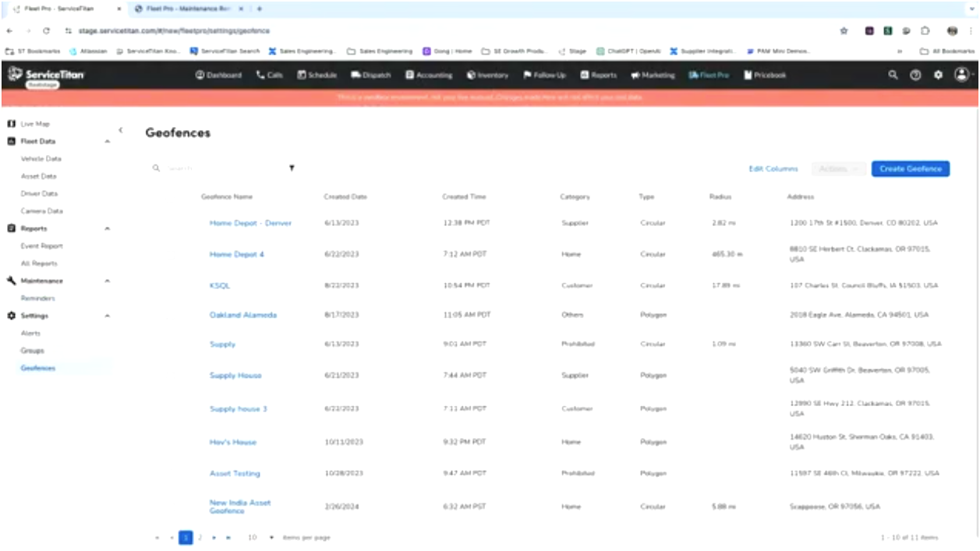The width and height of the screenshot is (980, 551).
Task: Go to Follow Up section
Action: (x=545, y=76)
